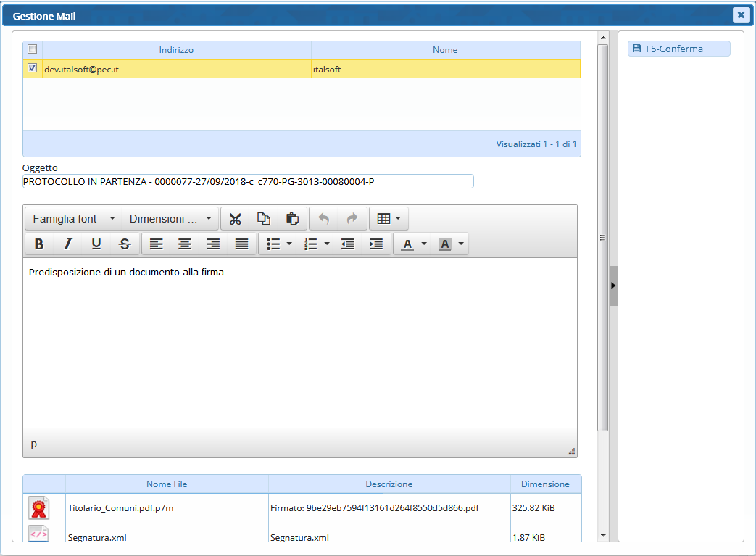The image size is (756, 556).
Task: Toggle Underline text formatting
Action: coord(96,244)
